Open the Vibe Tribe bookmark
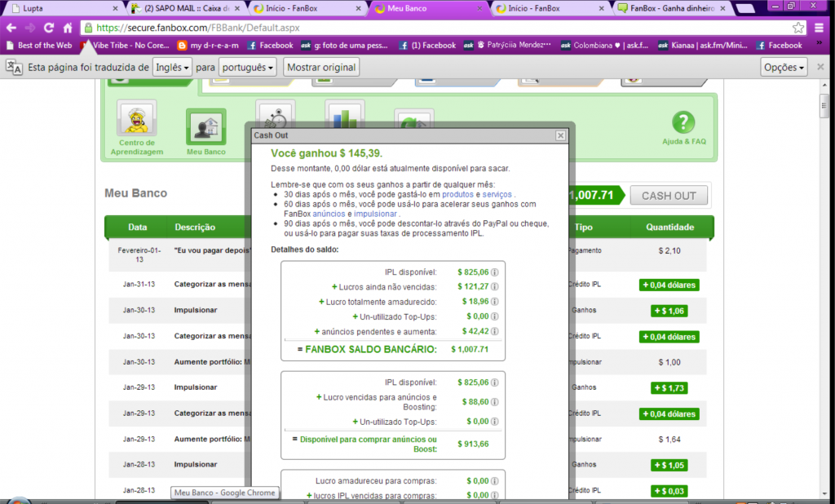 (125, 46)
